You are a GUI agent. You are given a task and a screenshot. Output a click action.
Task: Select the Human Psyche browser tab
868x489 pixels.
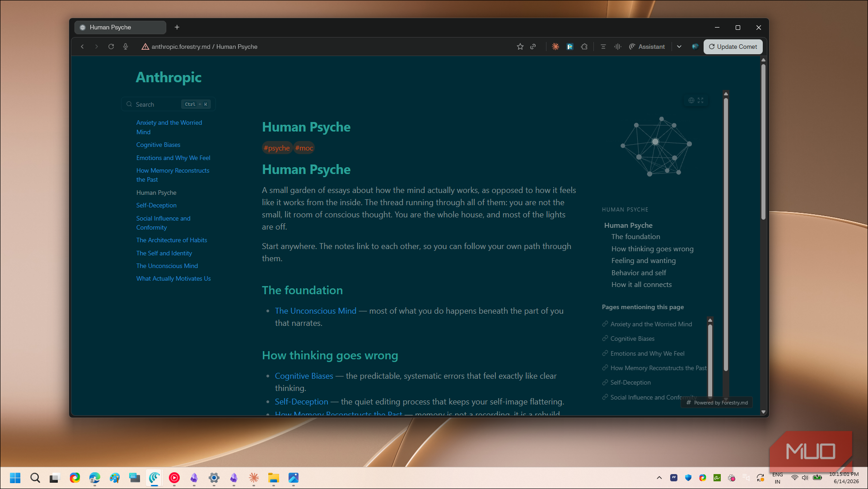120,27
